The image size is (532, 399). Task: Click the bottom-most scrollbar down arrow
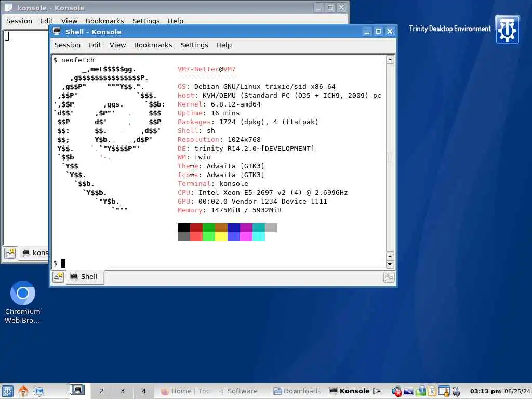pyautogui.click(x=390, y=264)
